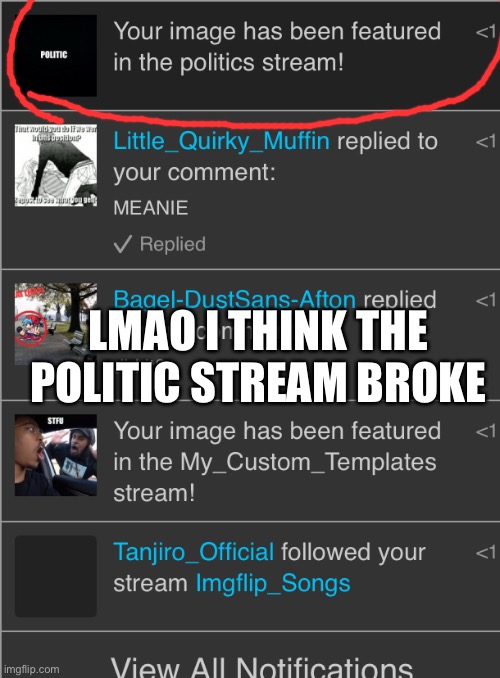Open the politics stream featured notification
This screenshot has height=678, width=500.
pyautogui.click(x=251, y=55)
